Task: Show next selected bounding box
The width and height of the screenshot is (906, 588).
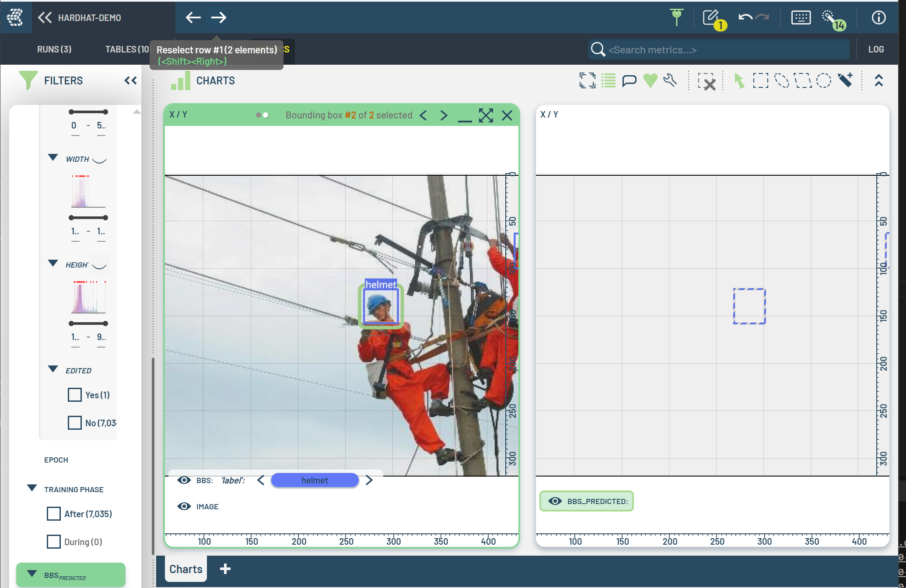Action: tap(444, 115)
